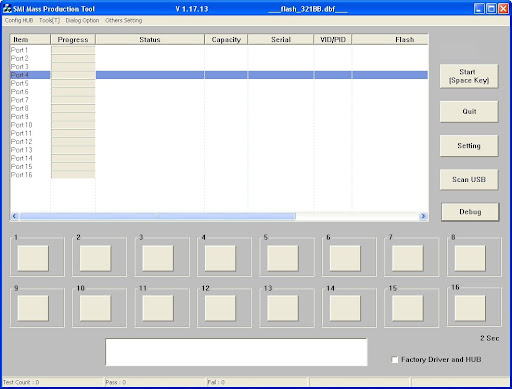Click port slot 11 square button
The height and width of the screenshot is (389, 512).
(x=158, y=309)
